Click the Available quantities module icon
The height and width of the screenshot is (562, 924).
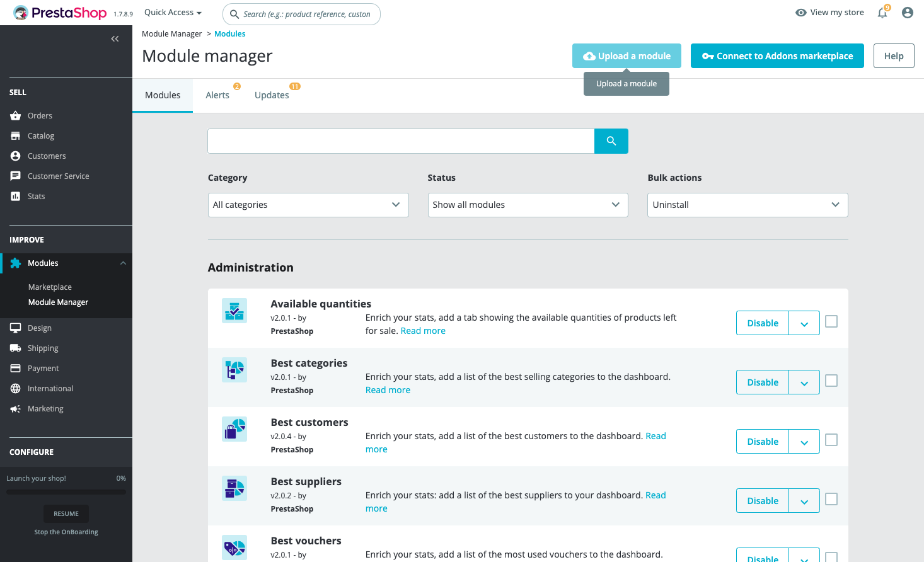coord(234,311)
